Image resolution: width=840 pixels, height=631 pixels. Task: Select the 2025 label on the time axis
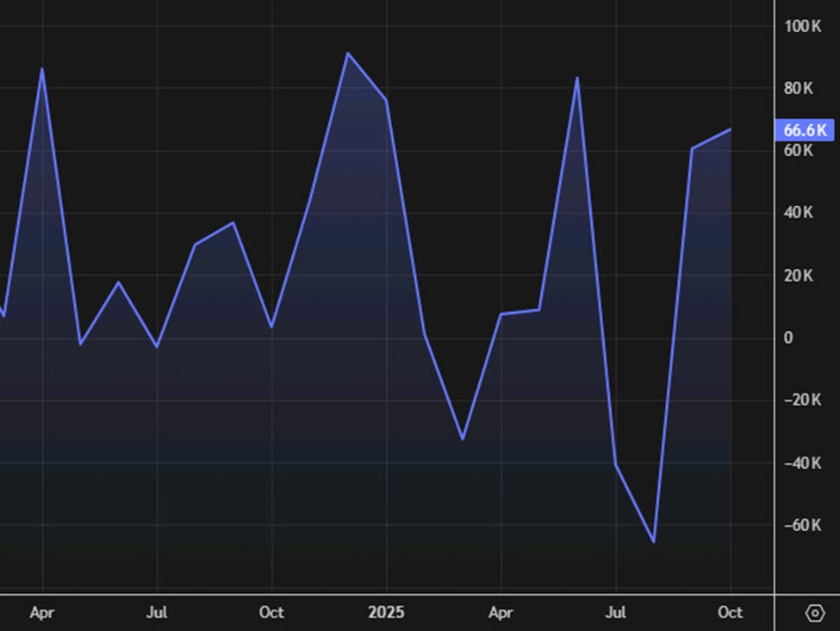click(388, 613)
